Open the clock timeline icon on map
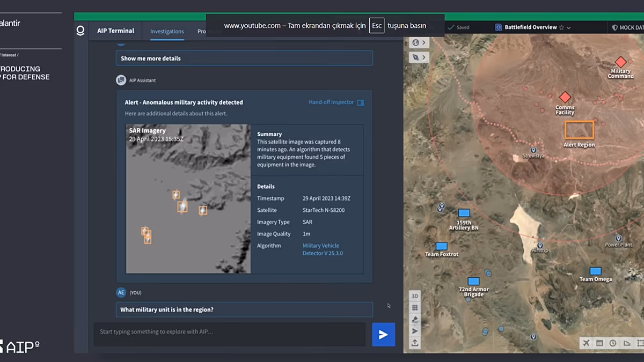644x362 pixels. pos(613,343)
